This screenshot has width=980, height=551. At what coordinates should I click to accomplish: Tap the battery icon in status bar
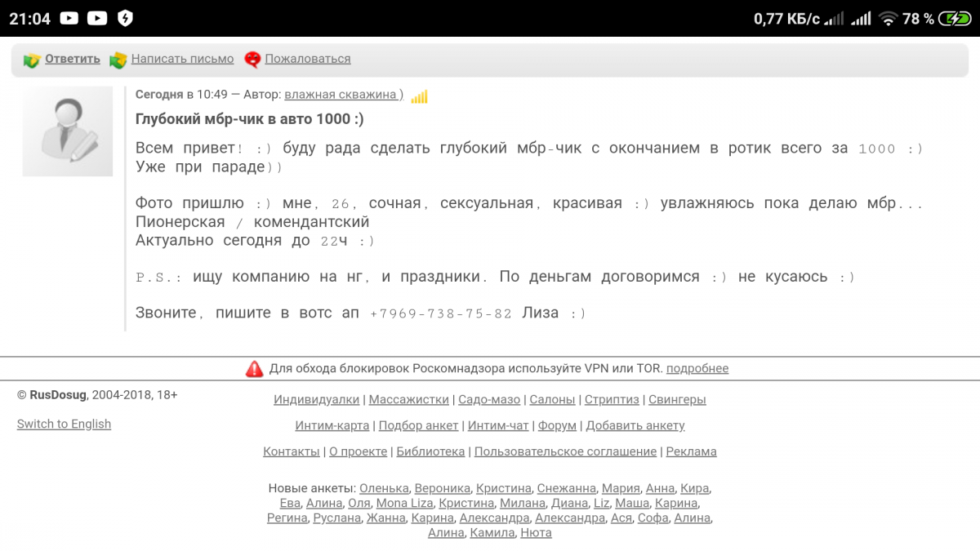tap(954, 18)
